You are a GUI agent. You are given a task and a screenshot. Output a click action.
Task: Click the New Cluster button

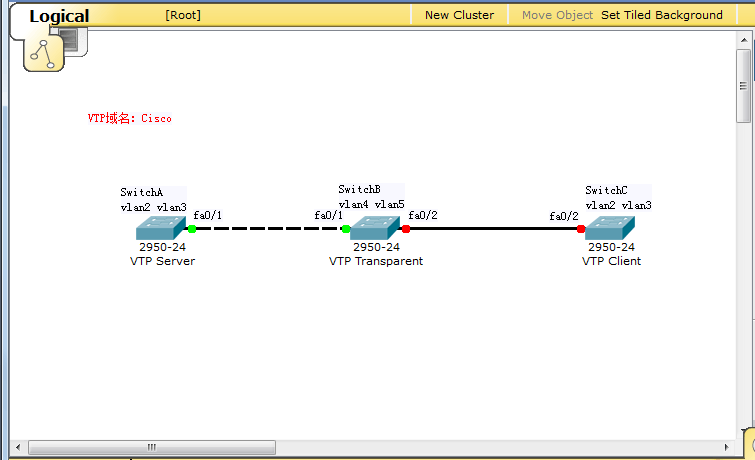click(x=459, y=15)
